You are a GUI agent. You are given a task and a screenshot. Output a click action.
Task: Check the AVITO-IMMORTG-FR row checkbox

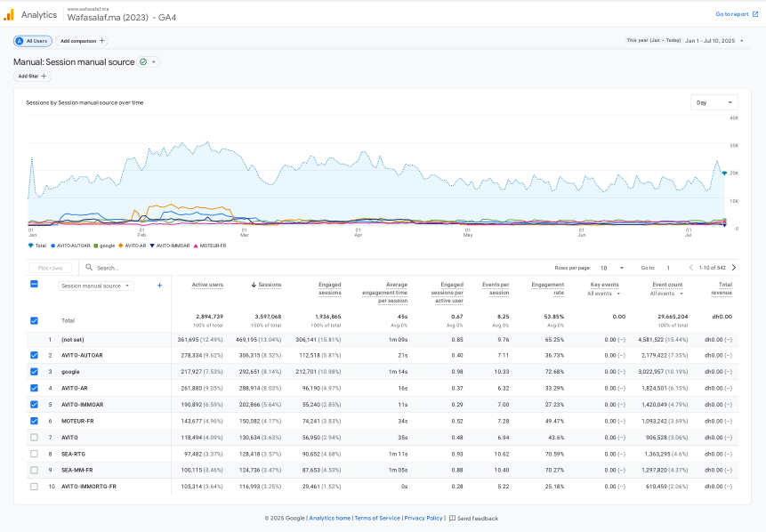pos(34,487)
